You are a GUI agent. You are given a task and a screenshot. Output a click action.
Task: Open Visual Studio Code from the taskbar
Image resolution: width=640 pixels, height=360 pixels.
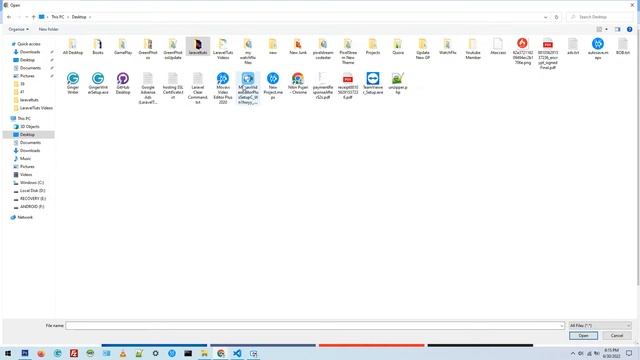coord(237,353)
